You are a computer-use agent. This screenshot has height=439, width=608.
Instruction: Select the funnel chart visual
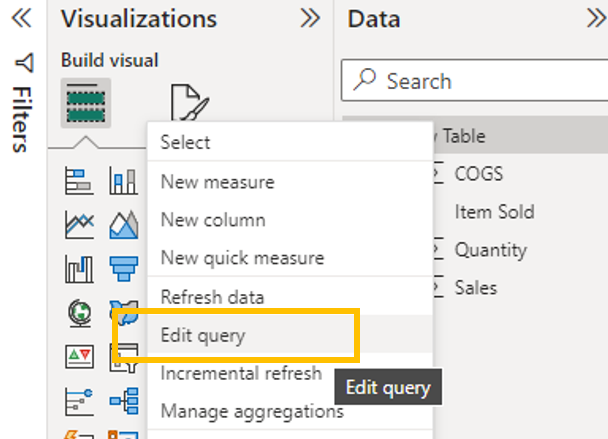point(123,268)
